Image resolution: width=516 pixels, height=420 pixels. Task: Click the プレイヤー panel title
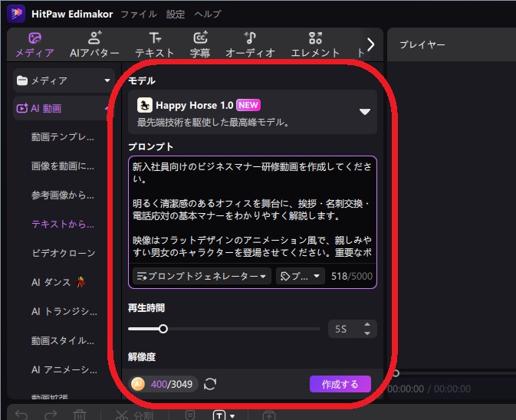(422, 44)
